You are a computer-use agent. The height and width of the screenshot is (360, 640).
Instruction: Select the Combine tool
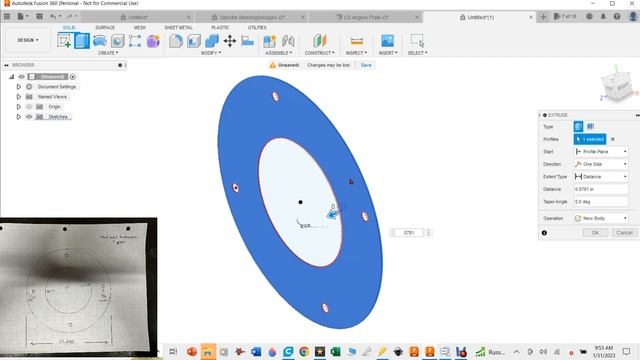click(x=211, y=41)
